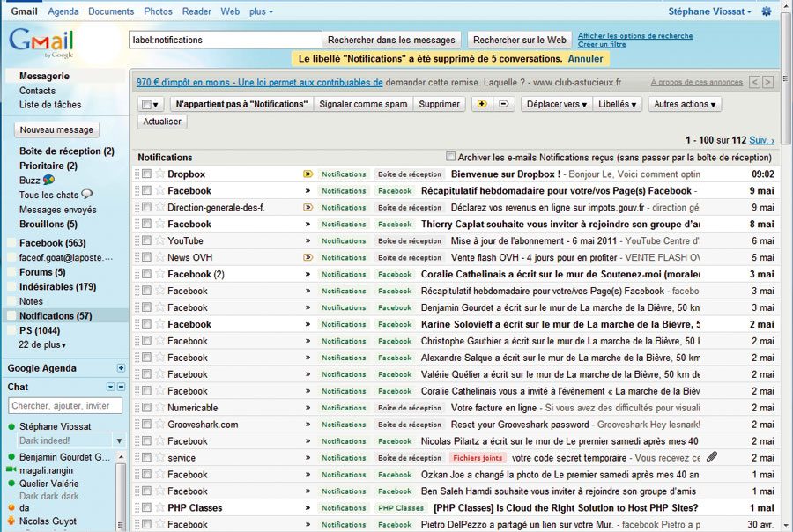The width and height of the screenshot is (793, 532).
Task: Mark selection as important with yellow plus button
Action: click(x=481, y=104)
